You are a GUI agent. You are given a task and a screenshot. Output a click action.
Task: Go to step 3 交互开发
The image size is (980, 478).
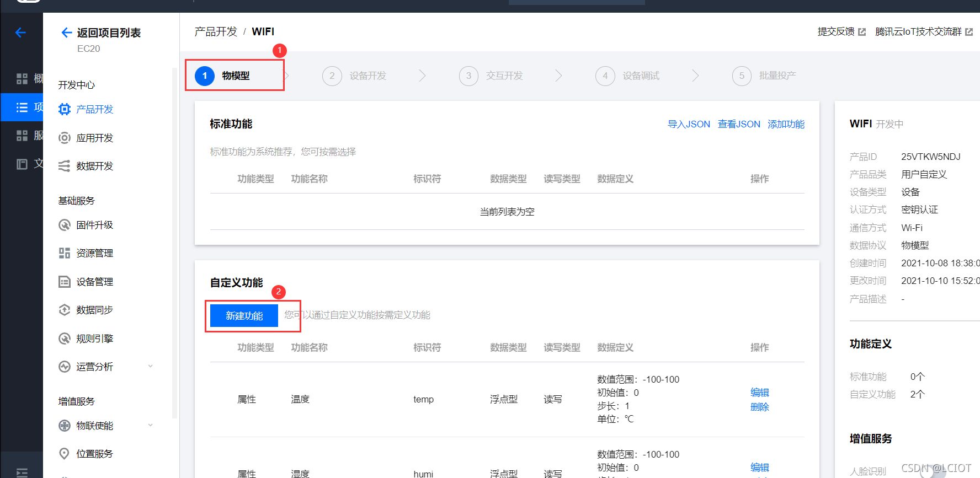tap(491, 76)
